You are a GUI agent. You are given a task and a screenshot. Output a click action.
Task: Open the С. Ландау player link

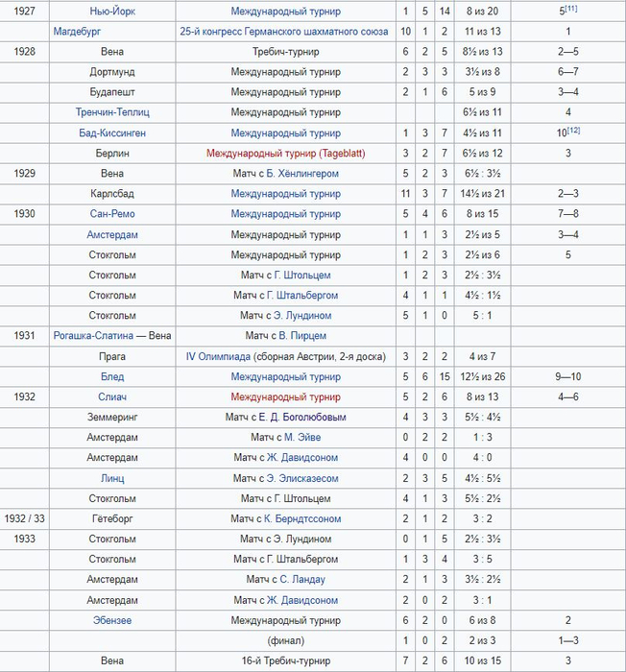tap(302, 579)
